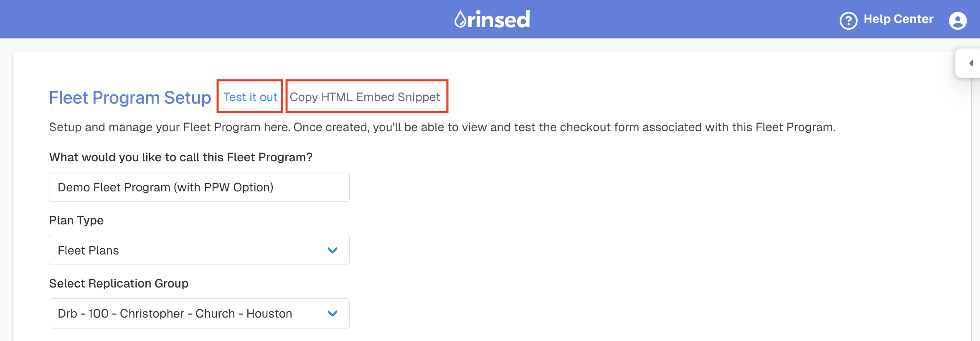Click the Plan Type dropdown chevron icon
Image resolution: width=980 pixels, height=341 pixels.
pos(332,250)
